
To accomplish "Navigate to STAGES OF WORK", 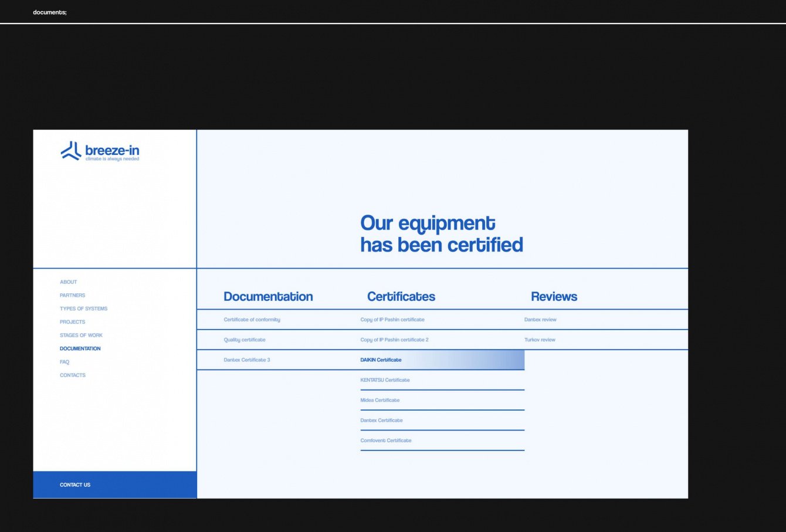I will pyautogui.click(x=81, y=336).
